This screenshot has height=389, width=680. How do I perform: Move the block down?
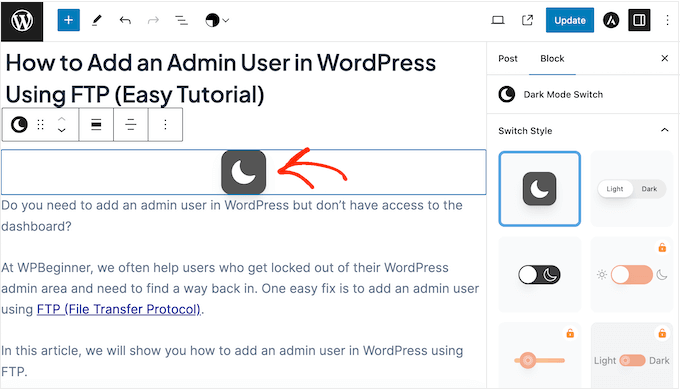tap(62, 131)
